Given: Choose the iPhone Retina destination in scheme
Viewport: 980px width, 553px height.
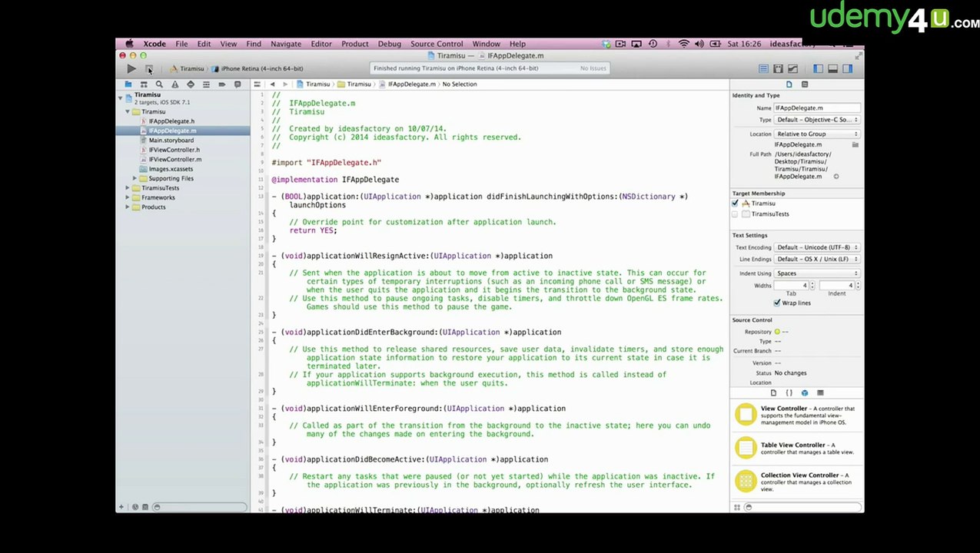Looking at the screenshot, I should (x=256, y=68).
